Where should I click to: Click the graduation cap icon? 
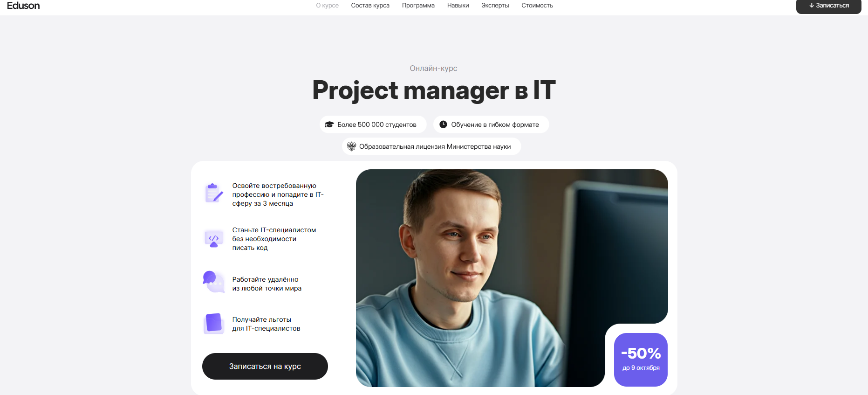[x=329, y=125]
